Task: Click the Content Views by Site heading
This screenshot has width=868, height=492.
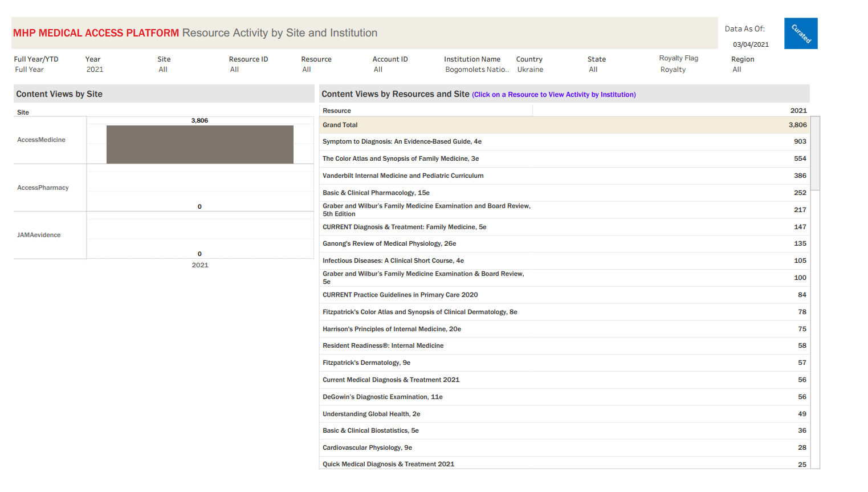Action: (59, 94)
